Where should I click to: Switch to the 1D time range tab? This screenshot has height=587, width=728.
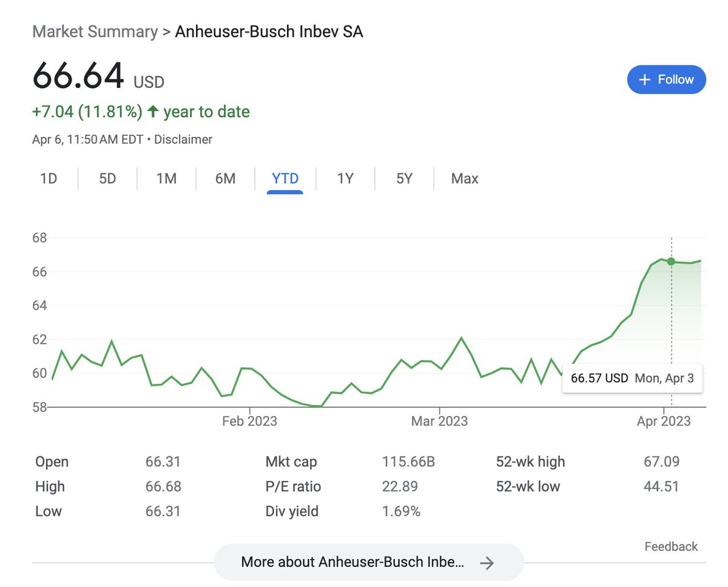coord(49,179)
